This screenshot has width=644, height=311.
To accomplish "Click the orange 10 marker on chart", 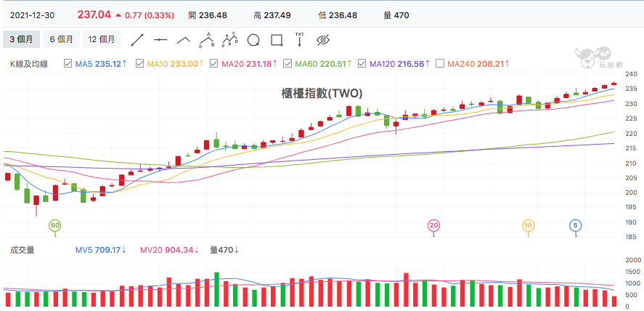I will [x=528, y=225].
